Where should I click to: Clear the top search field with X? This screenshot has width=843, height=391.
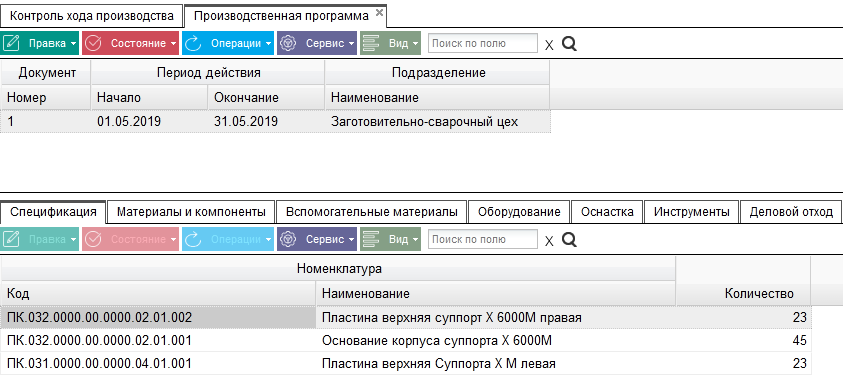pos(549,45)
